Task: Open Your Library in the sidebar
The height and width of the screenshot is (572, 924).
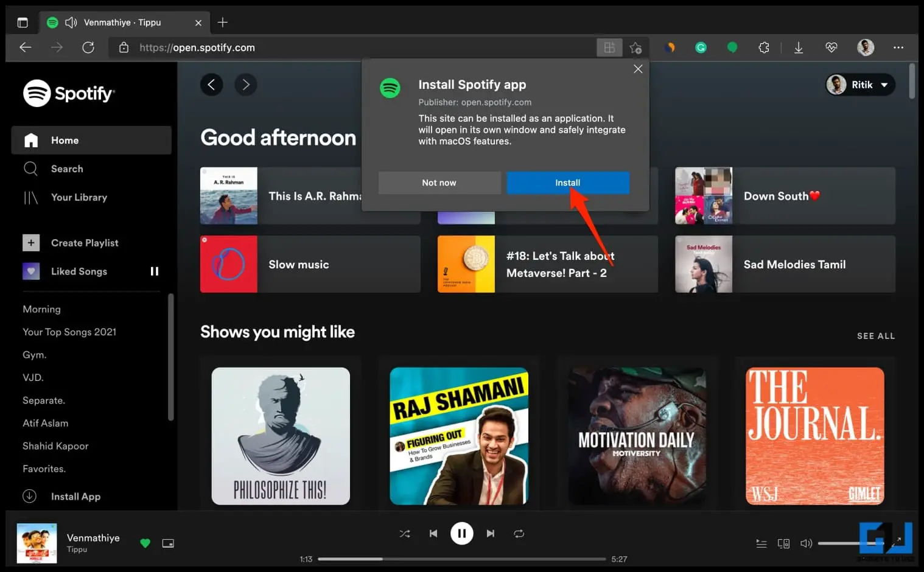Action: coord(91,197)
